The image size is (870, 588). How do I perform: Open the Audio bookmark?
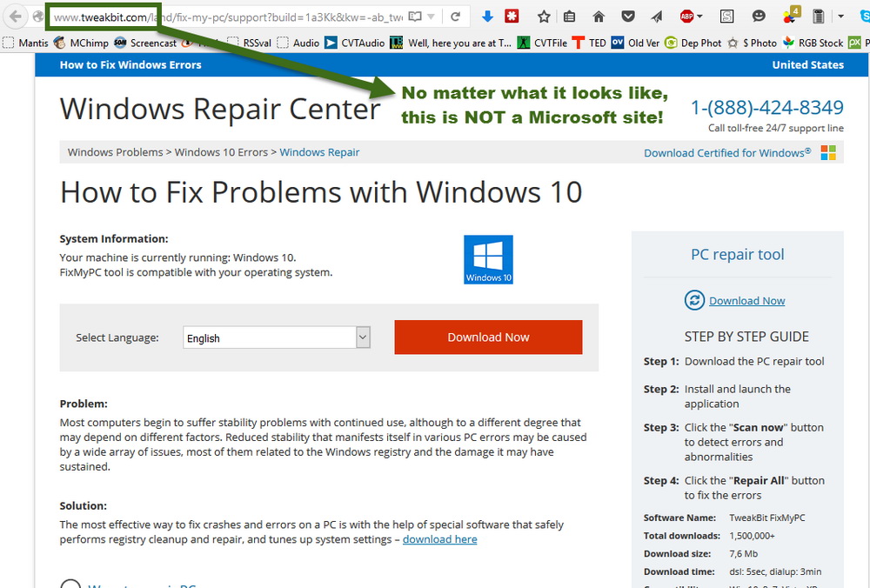[x=298, y=43]
